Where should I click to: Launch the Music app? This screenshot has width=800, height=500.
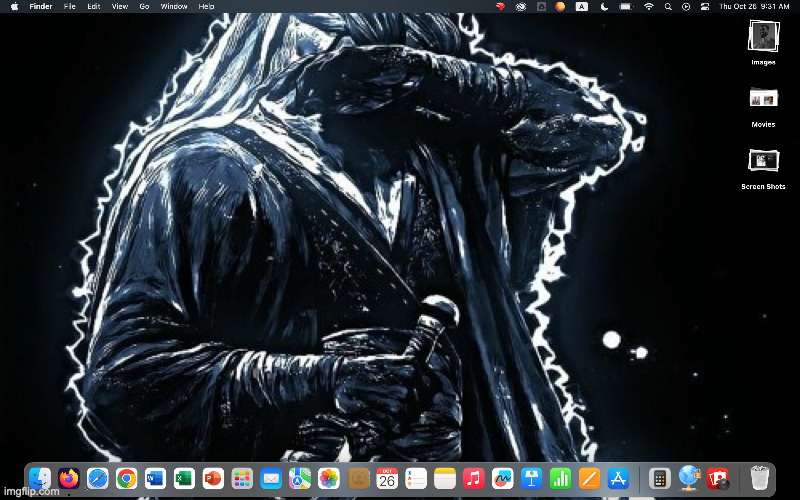click(x=473, y=479)
